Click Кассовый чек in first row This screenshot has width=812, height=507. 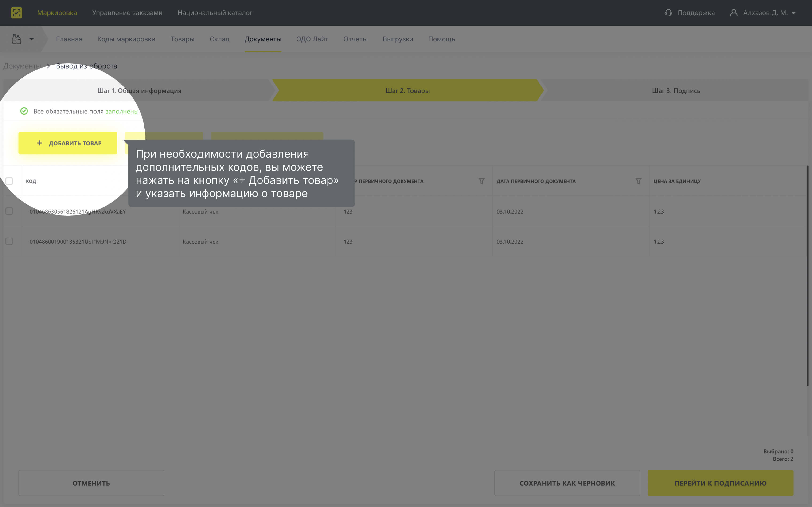(200, 212)
